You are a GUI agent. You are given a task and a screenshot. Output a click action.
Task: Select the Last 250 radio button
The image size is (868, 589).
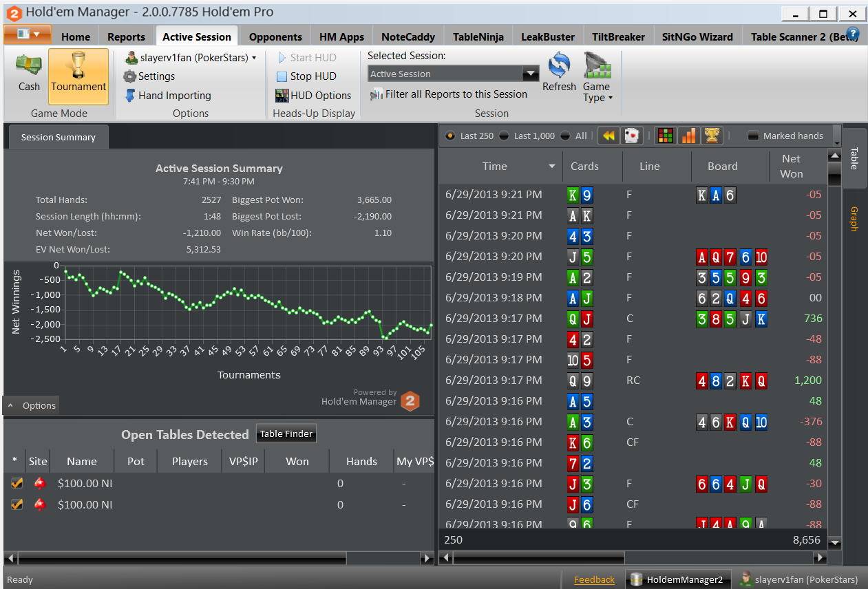(450, 136)
